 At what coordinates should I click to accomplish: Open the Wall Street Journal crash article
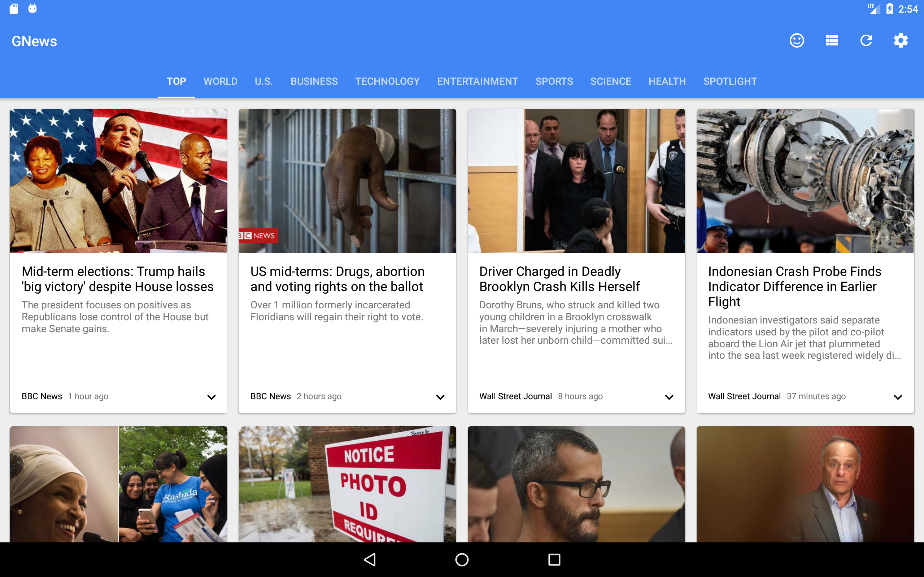pos(560,278)
